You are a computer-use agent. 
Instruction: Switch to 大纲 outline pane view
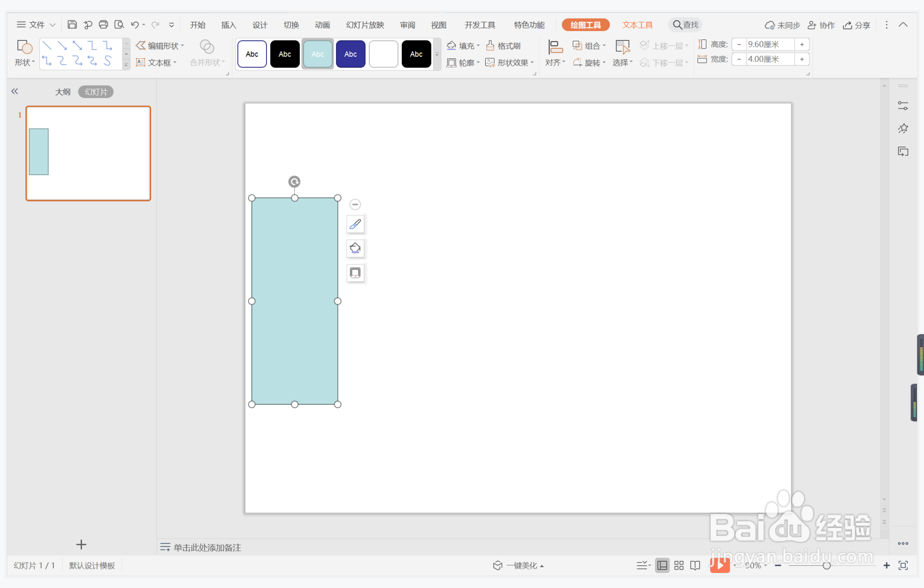pyautogui.click(x=63, y=92)
